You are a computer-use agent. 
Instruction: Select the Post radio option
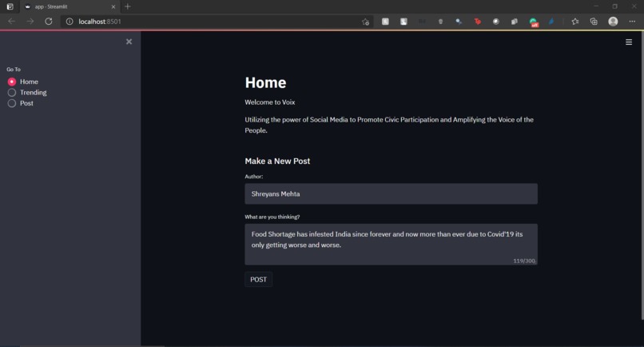(21, 103)
